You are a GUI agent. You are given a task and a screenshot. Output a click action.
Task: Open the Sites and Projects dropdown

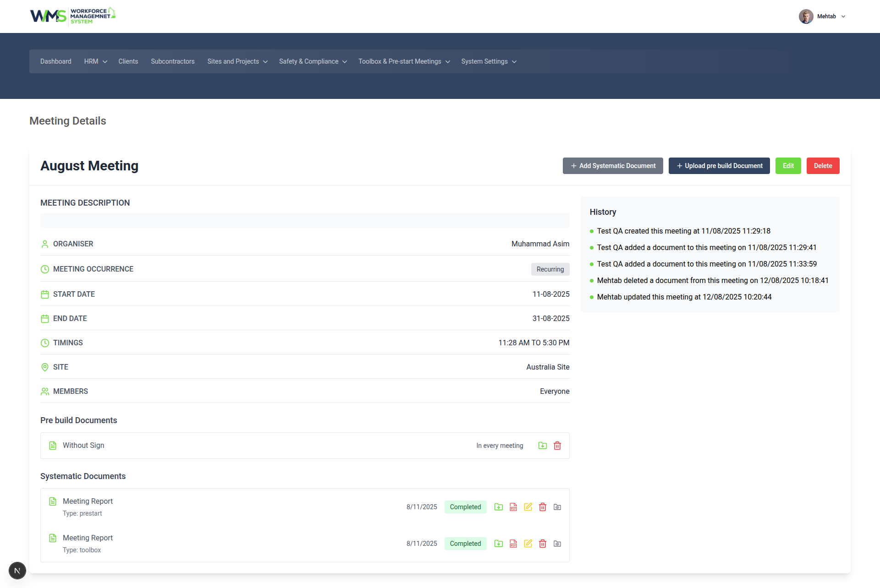click(x=237, y=61)
